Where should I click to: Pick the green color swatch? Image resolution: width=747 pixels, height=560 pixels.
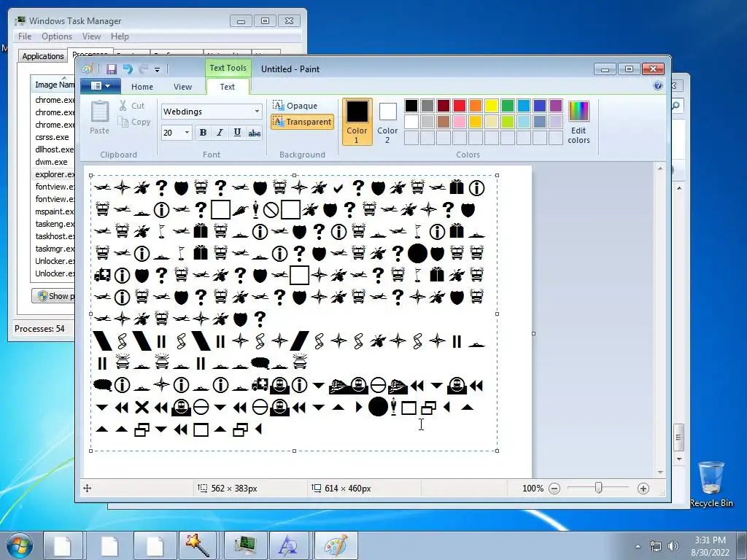click(x=508, y=106)
